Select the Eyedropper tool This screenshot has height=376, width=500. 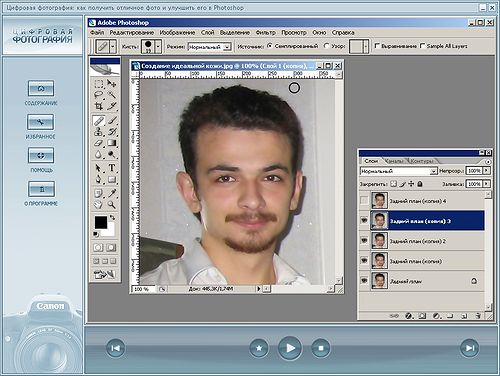click(x=112, y=193)
